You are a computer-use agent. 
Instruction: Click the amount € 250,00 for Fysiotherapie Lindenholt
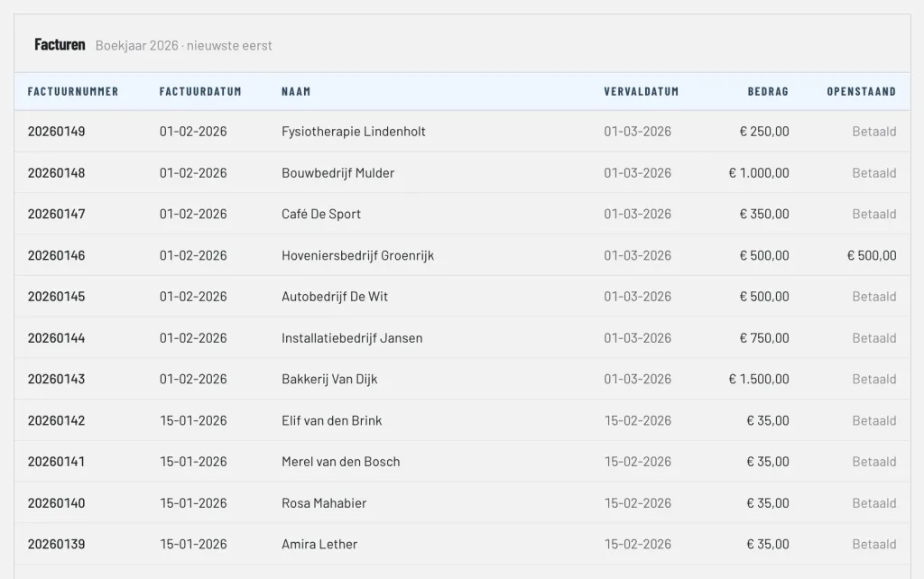pos(764,132)
